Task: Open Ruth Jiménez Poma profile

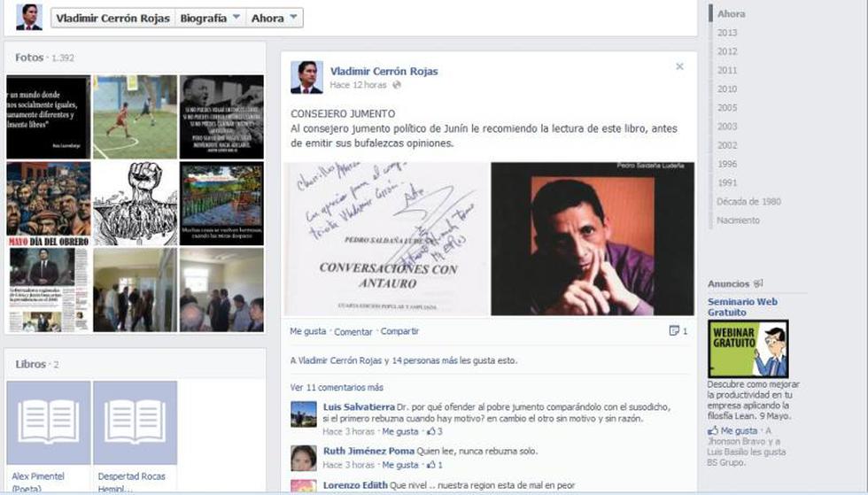Action: tap(368, 451)
